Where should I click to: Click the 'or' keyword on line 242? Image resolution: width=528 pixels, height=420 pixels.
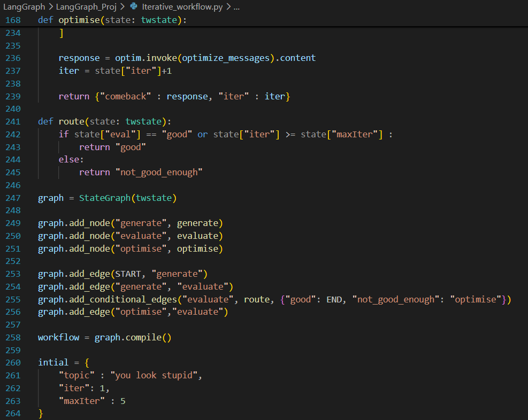coord(203,135)
